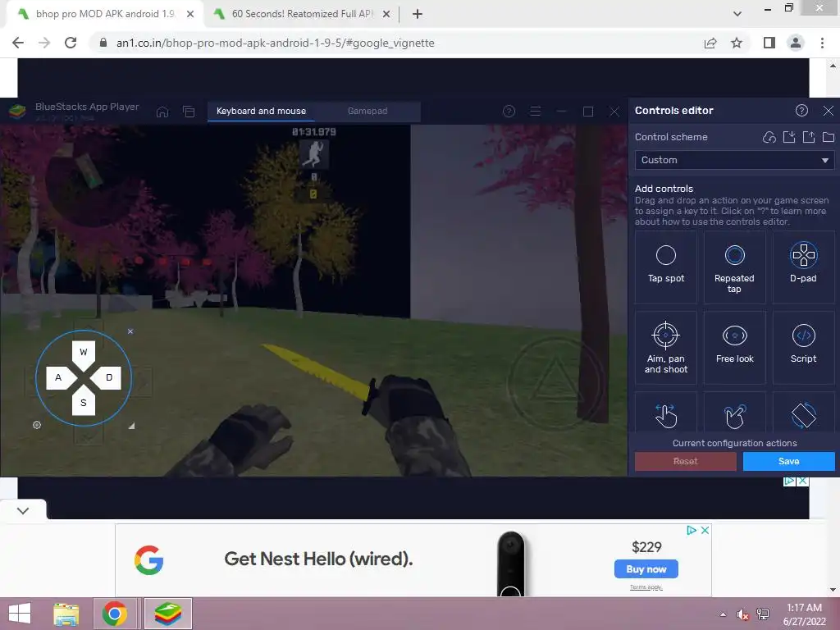Open BlueStacks from the taskbar
This screenshot has height=630, width=840.
coord(167,614)
